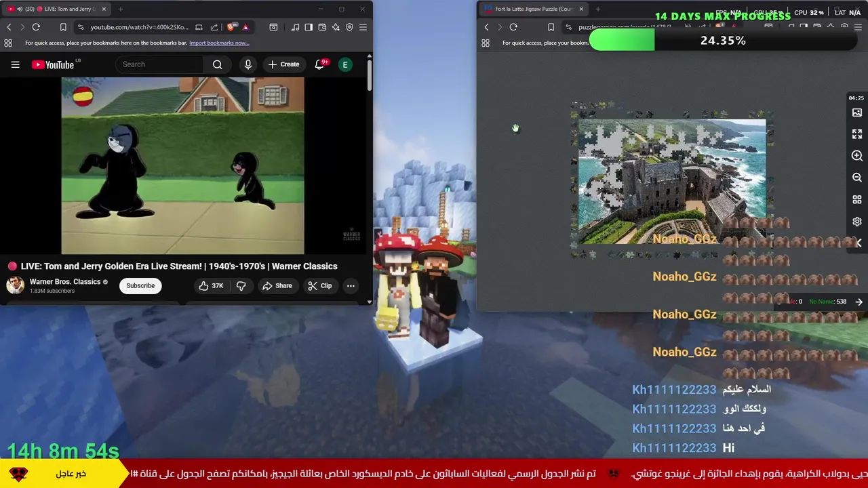Go back in the YouTube browser window
The width and height of the screenshot is (868, 488).
point(9,27)
